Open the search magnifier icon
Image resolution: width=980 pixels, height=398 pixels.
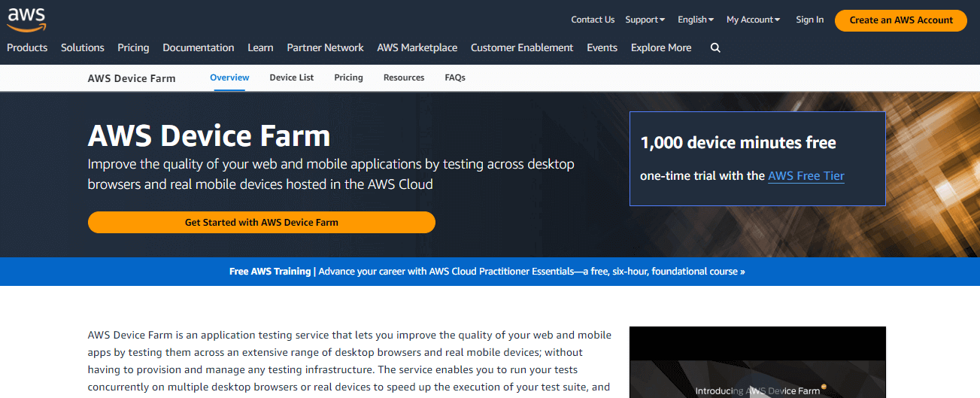click(715, 47)
